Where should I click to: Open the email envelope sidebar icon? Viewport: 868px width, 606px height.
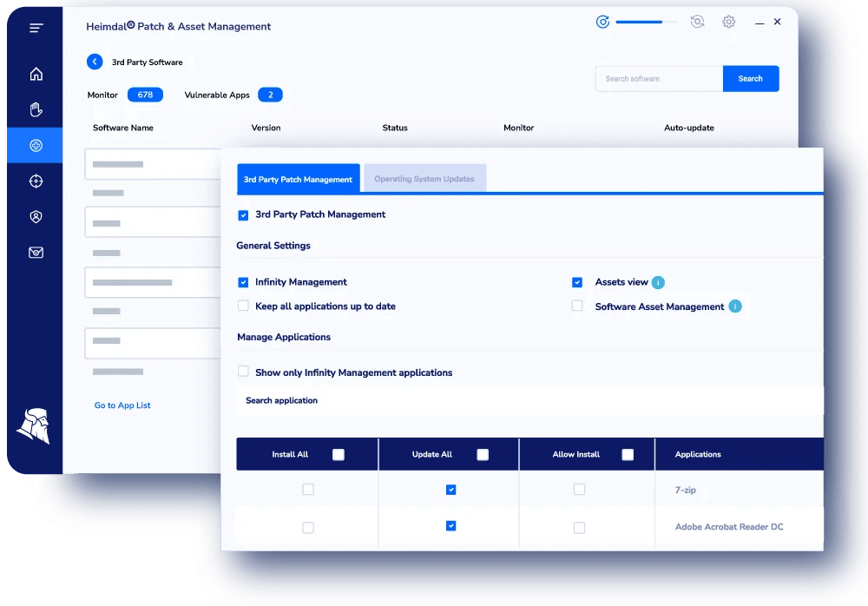pyautogui.click(x=36, y=253)
